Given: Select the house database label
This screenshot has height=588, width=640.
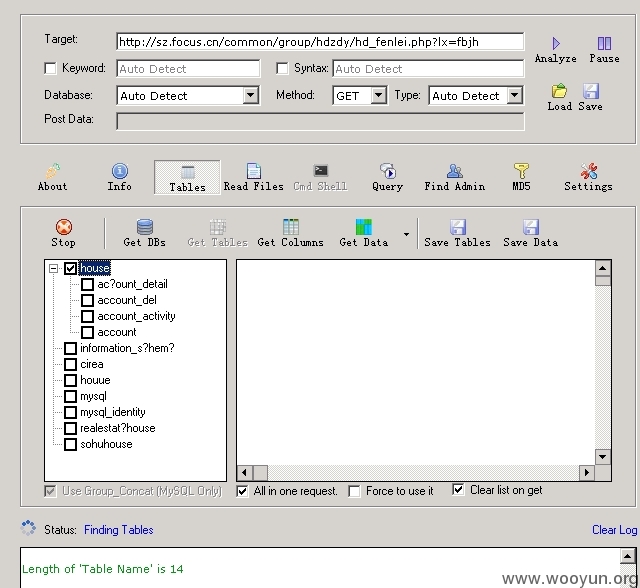Looking at the screenshot, I should point(95,268).
